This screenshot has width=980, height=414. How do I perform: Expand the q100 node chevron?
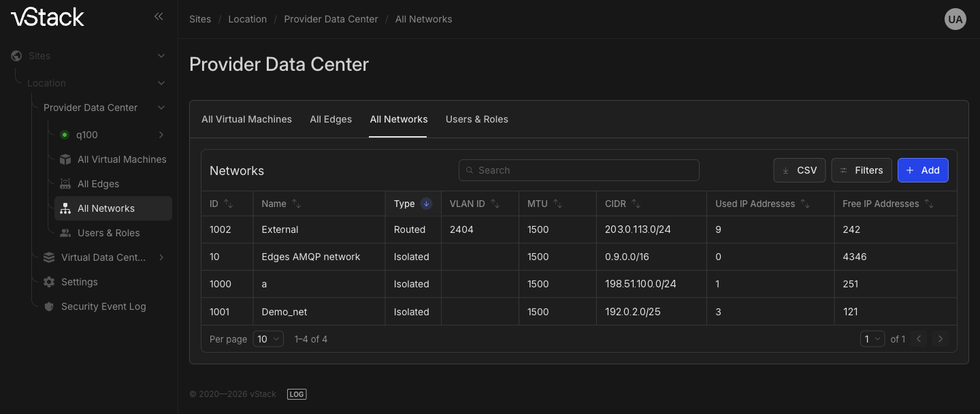(161, 135)
